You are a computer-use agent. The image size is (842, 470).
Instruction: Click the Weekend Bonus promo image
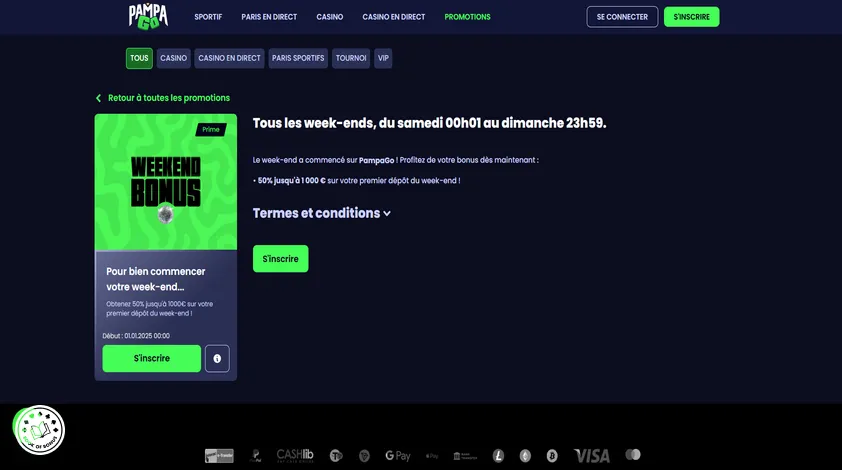(x=166, y=182)
